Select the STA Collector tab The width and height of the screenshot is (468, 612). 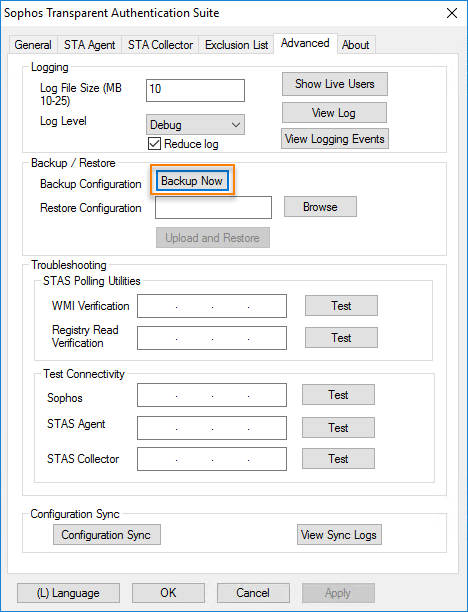click(160, 45)
